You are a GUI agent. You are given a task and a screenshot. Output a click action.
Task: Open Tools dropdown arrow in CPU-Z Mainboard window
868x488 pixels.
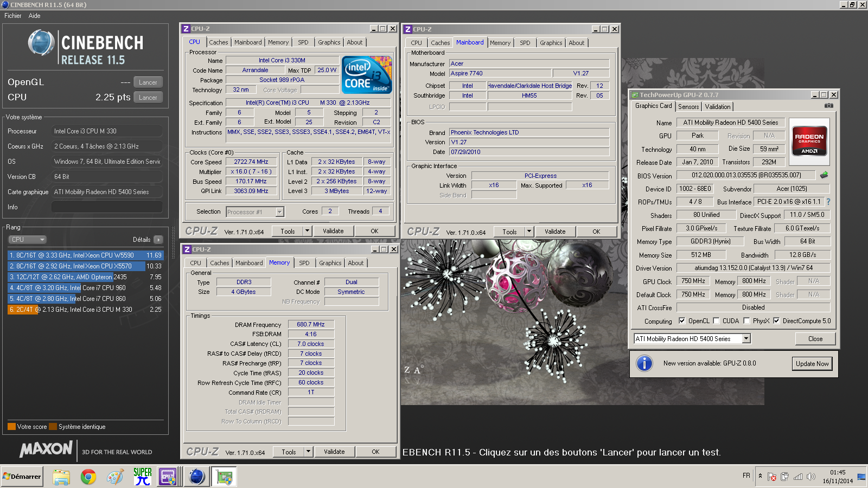coord(529,232)
